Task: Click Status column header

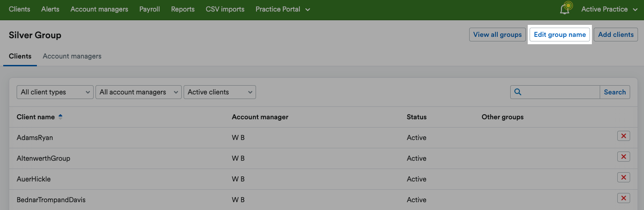Action: 417,117
